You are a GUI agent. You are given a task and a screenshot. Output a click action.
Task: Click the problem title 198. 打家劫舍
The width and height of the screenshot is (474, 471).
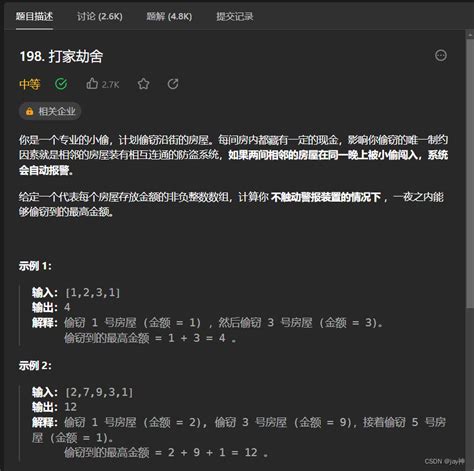coord(61,56)
